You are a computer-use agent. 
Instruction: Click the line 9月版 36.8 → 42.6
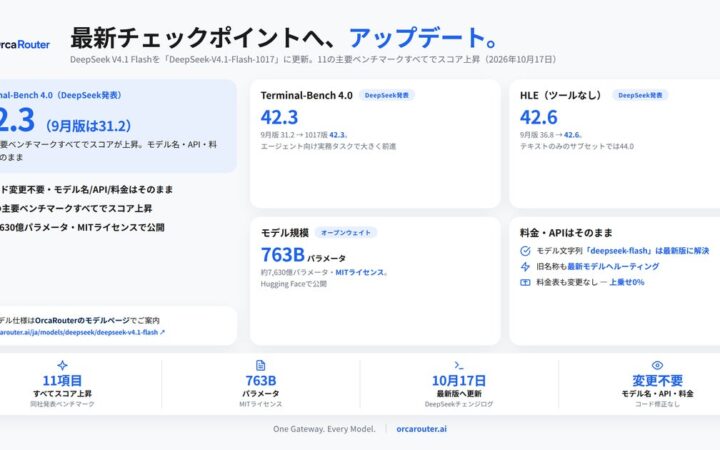click(551, 135)
